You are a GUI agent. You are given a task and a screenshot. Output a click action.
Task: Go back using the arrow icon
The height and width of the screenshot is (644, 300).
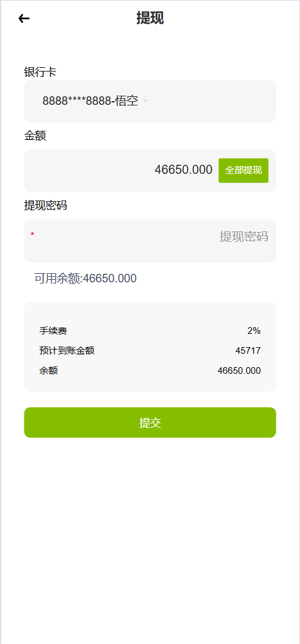click(24, 19)
